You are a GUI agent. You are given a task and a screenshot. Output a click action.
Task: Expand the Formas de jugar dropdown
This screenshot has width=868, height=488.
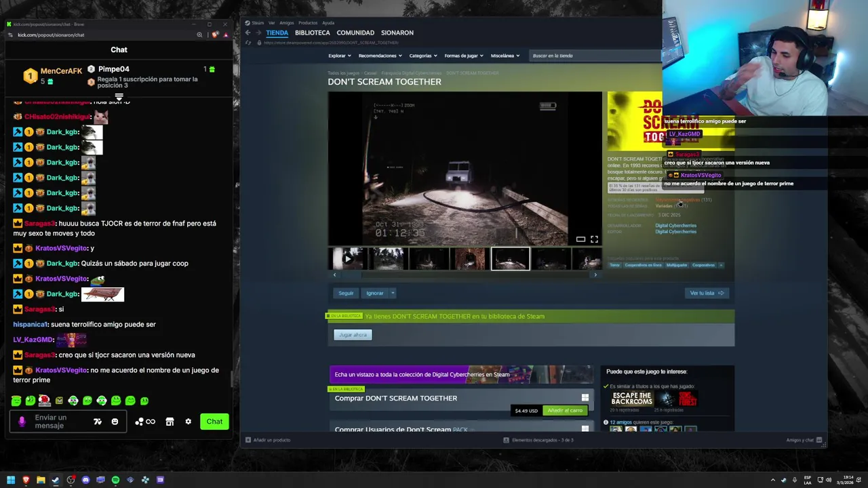463,56
